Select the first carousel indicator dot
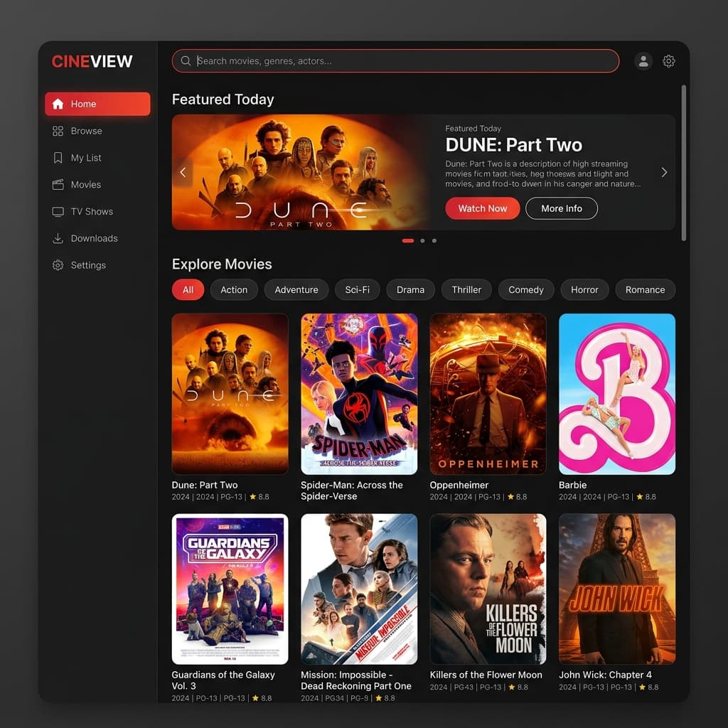 [407, 240]
